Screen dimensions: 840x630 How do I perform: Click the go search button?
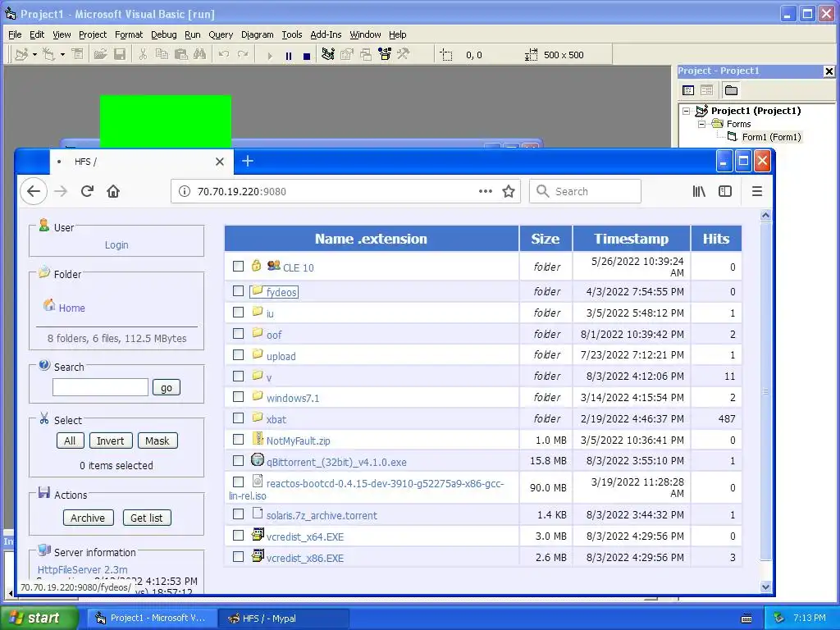click(167, 387)
